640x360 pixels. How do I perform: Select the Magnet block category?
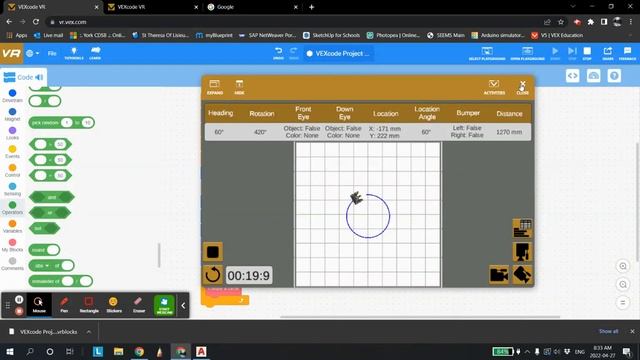12,115
